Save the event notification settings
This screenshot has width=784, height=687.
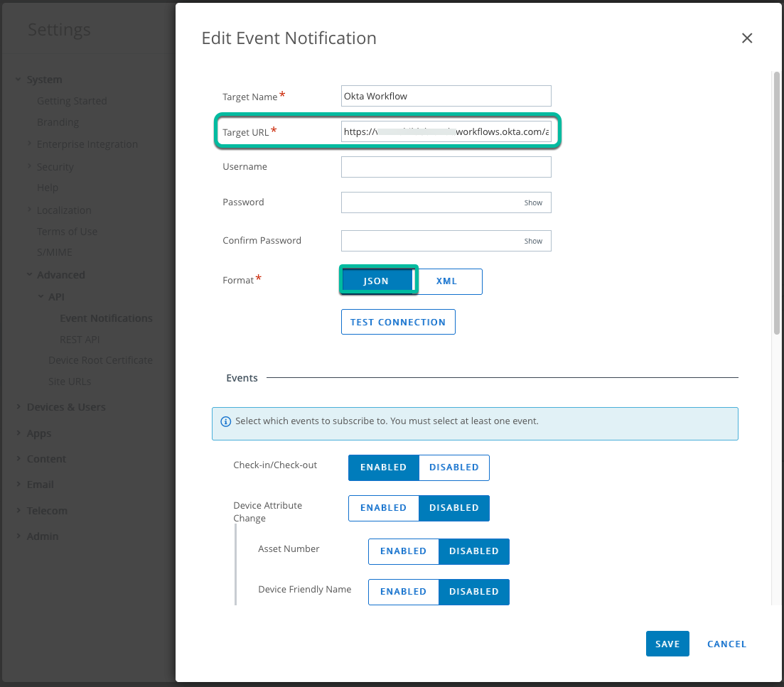pos(667,644)
